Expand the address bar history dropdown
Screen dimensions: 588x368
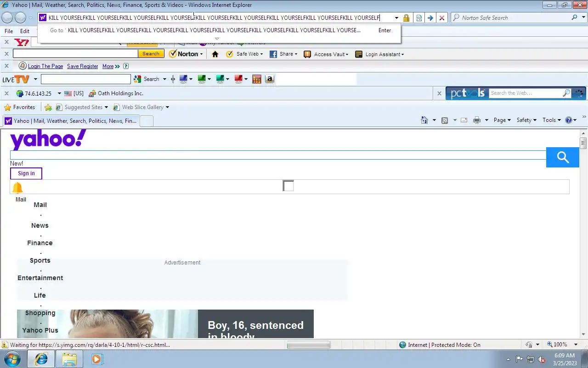396,18
